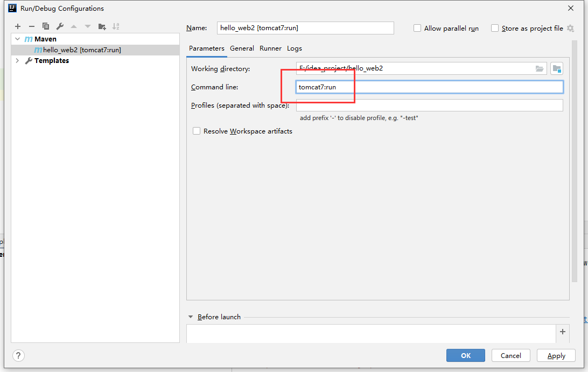The width and height of the screenshot is (588, 372).
Task: Create a new folder for configurations
Action: coord(102,26)
